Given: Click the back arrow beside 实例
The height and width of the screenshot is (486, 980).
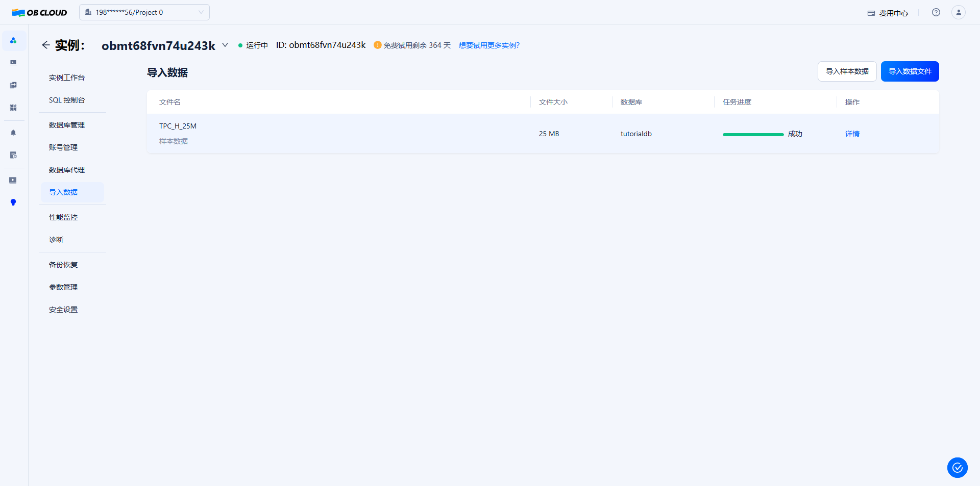Looking at the screenshot, I should point(46,45).
